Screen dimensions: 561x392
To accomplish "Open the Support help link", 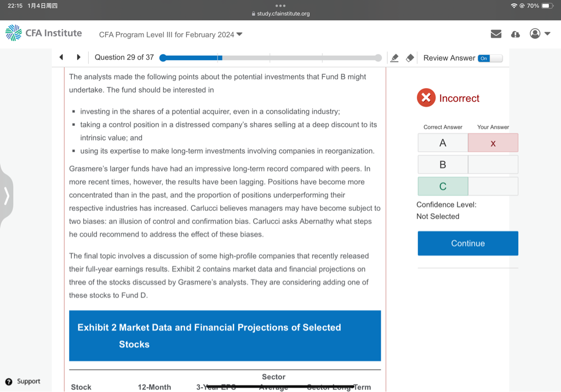I will pos(23,382).
